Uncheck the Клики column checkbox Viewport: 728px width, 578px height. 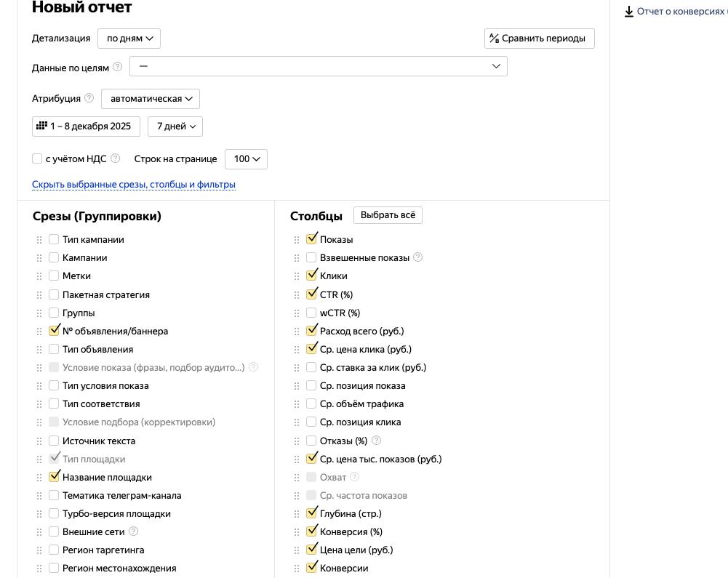pos(312,276)
